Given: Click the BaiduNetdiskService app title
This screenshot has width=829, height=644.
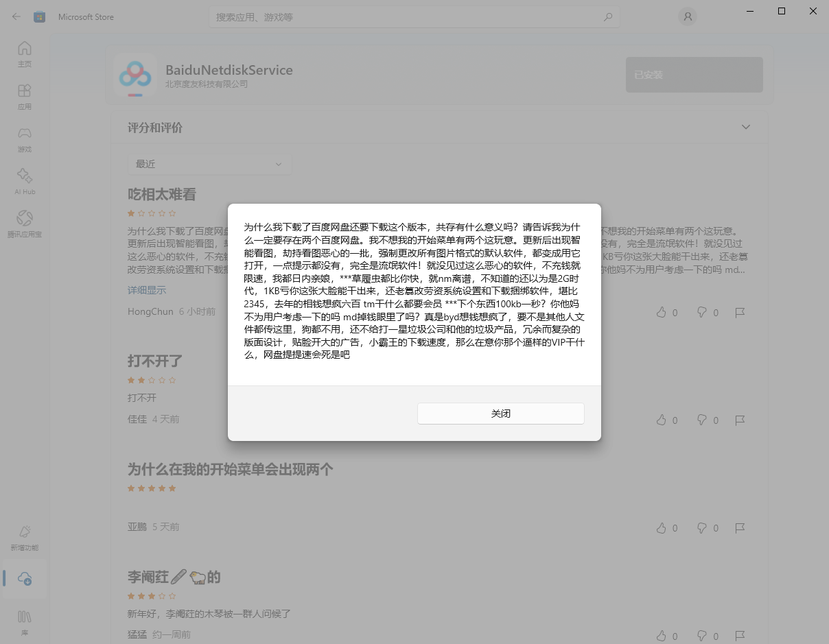Looking at the screenshot, I should (x=229, y=70).
